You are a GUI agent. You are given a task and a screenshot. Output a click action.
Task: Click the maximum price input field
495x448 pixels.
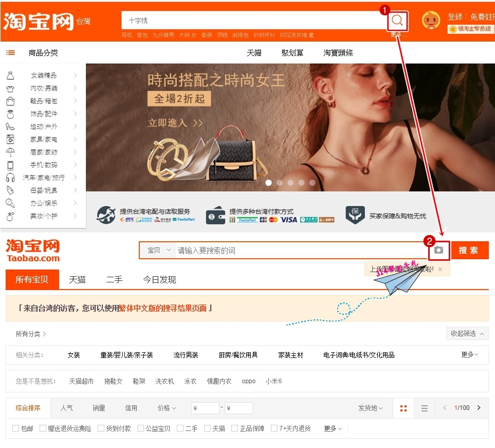[239, 408]
